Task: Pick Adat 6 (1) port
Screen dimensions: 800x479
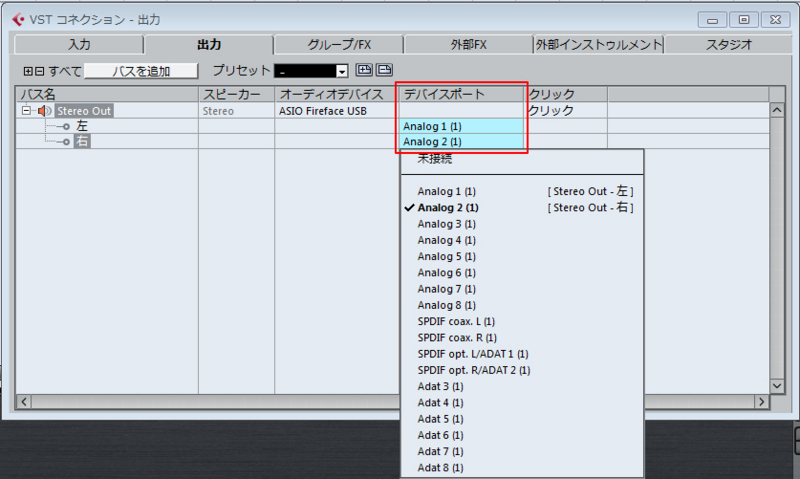Action: 522,435
